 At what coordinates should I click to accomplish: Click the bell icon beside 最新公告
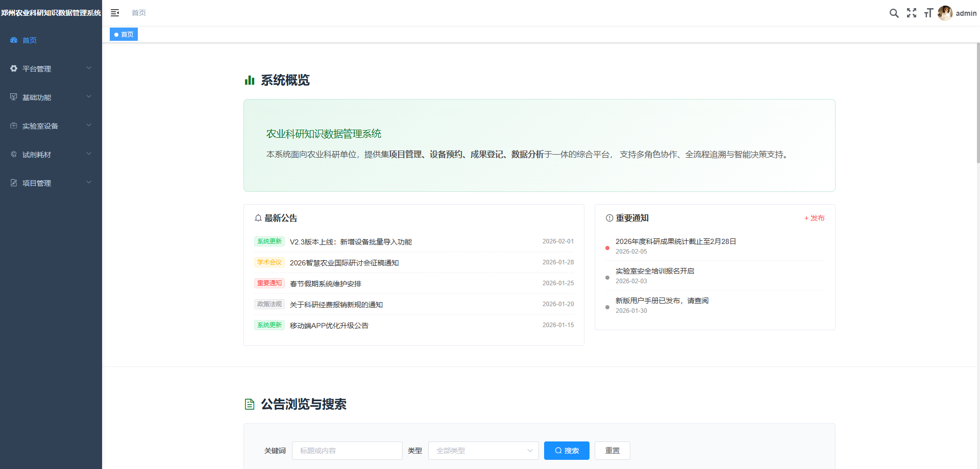click(258, 217)
